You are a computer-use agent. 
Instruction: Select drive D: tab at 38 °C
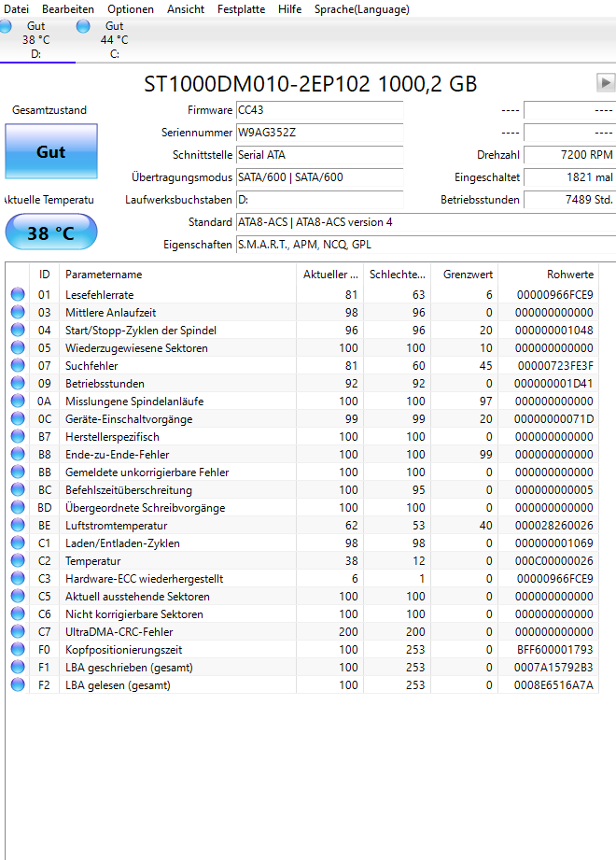click(36, 39)
